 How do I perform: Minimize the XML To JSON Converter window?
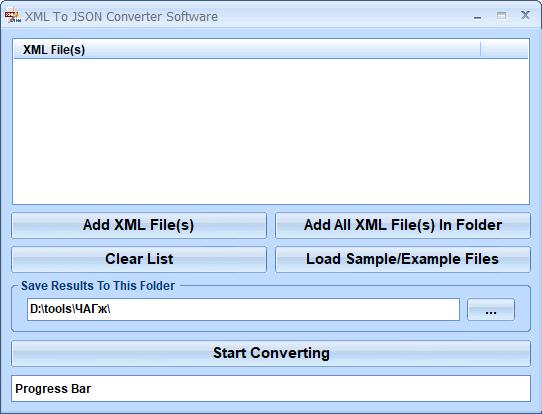[478, 17]
